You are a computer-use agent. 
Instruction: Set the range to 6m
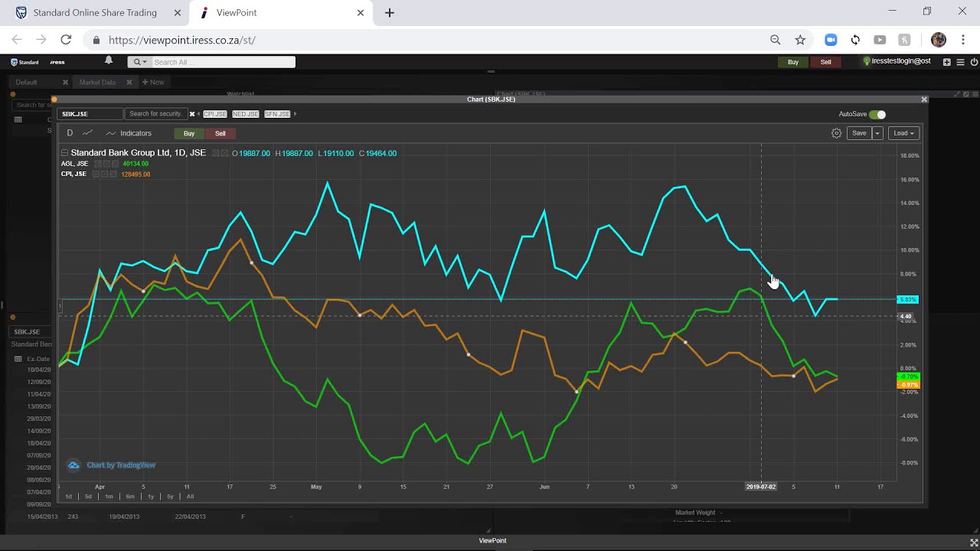pos(130,497)
